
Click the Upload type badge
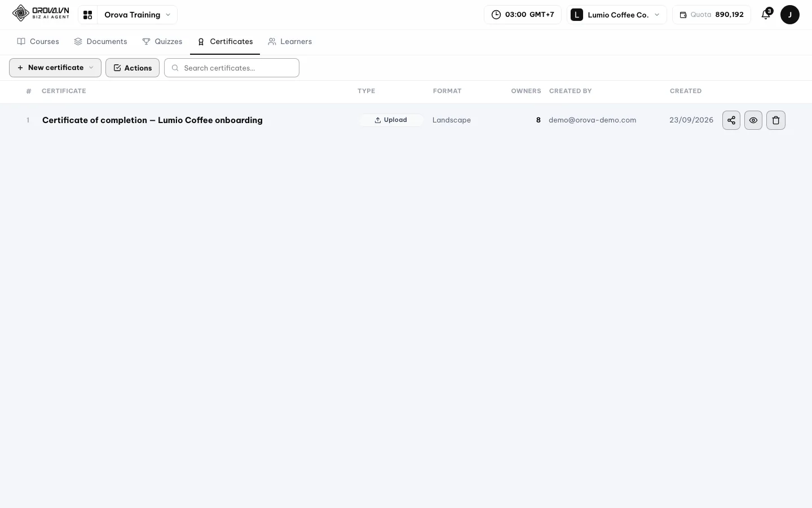coord(391,120)
